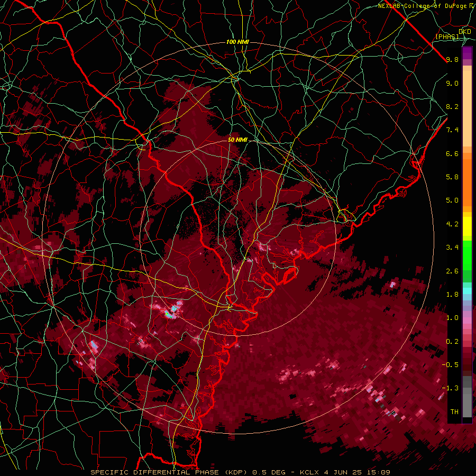
Task: Pick the cyan band of the color bar
Action: pyautogui.click(x=467, y=291)
